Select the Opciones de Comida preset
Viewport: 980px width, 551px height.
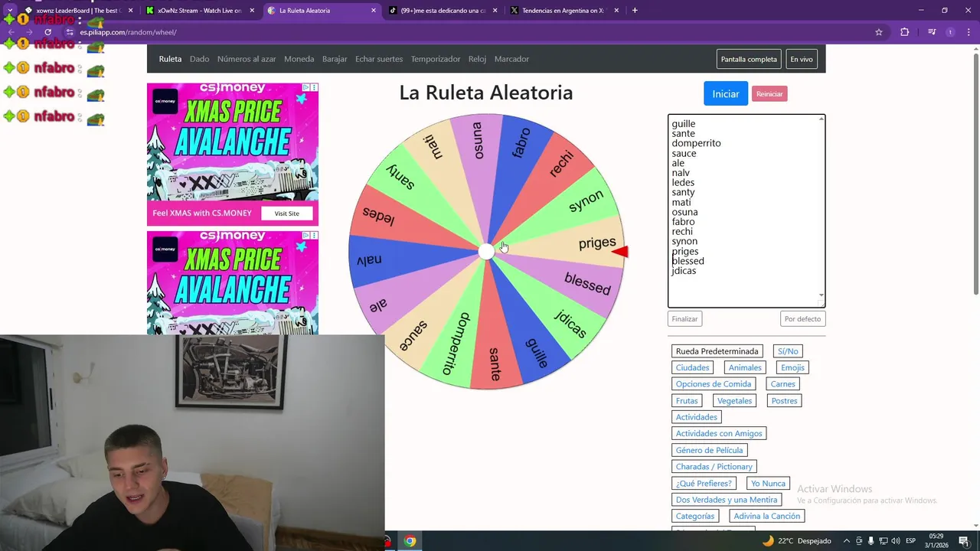point(714,384)
